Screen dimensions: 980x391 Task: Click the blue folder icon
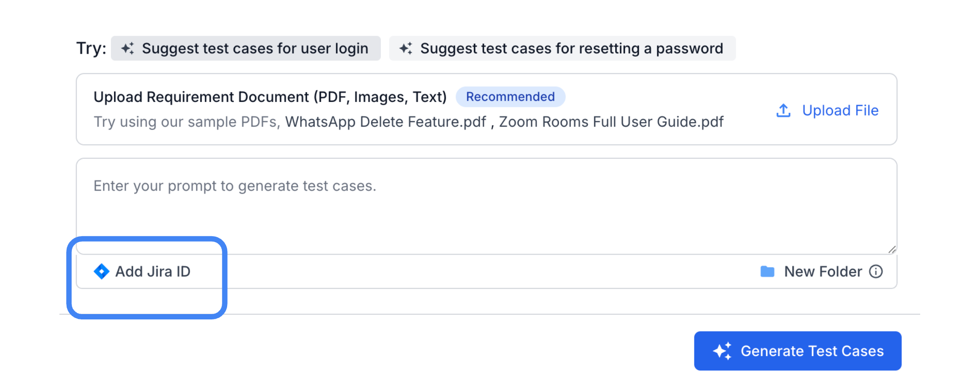click(767, 272)
